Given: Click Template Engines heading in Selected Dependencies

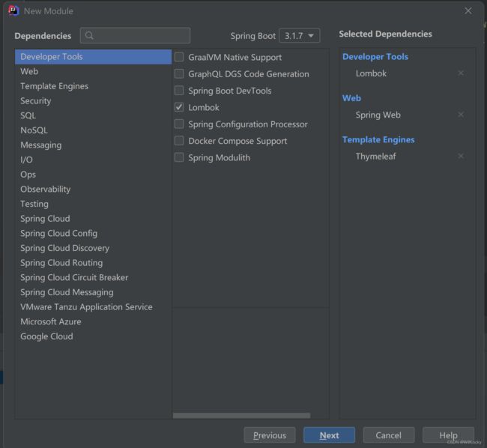Looking at the screenshot, I should [x=378, y=139].
